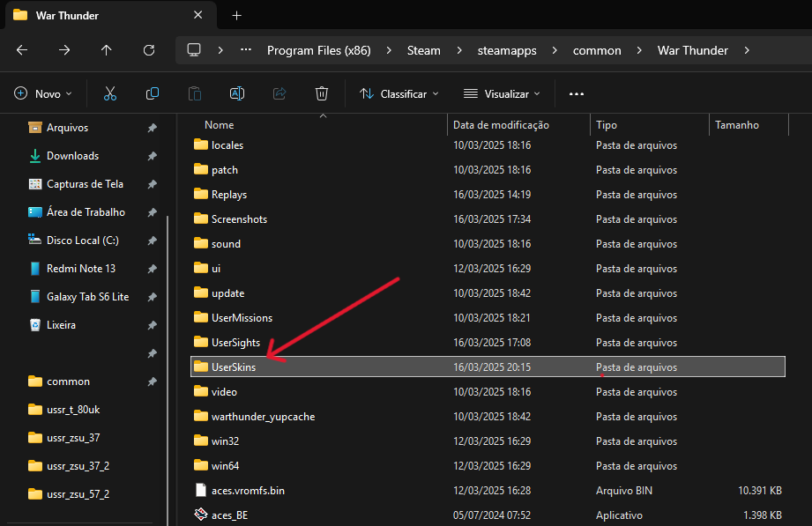Select the War Thunder tab
The height and width of the screenshot is (526, 812).
pyautogui.click(x=110, y=16)
